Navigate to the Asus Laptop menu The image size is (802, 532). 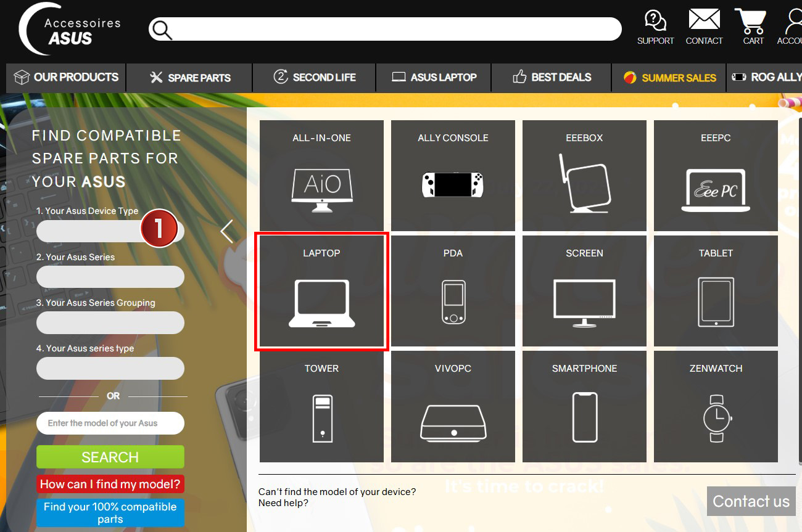tap(434, 78)
